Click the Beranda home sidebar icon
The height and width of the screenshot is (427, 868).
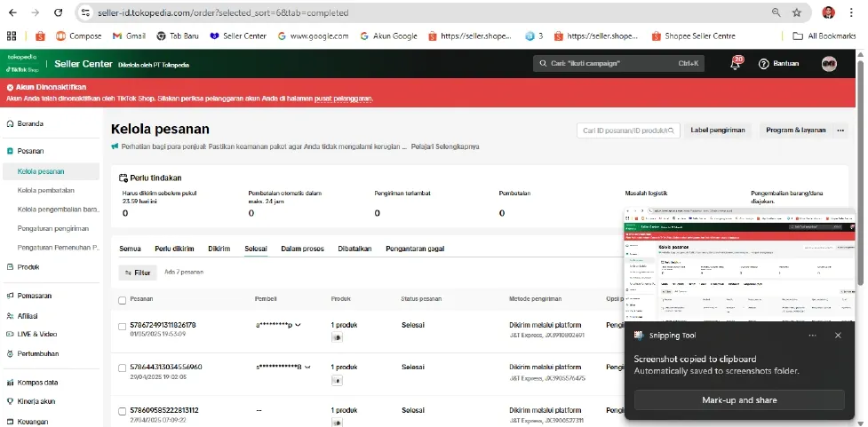tap(10, 125)
